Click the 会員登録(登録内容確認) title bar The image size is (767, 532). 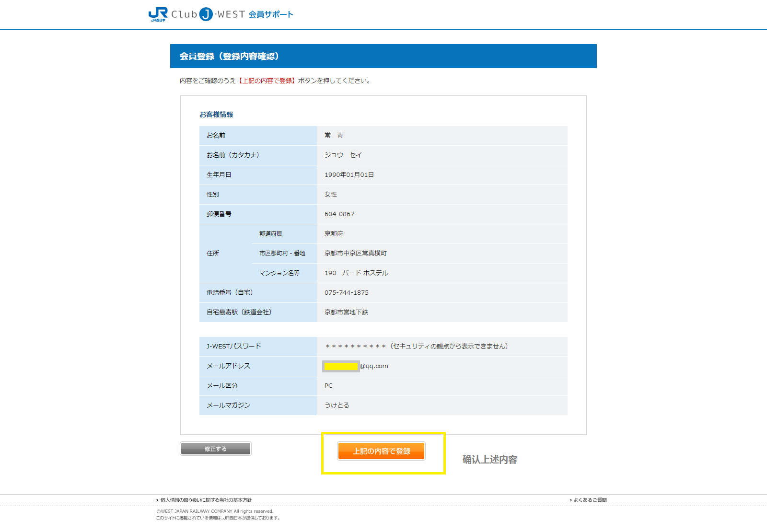pos(383,56)
